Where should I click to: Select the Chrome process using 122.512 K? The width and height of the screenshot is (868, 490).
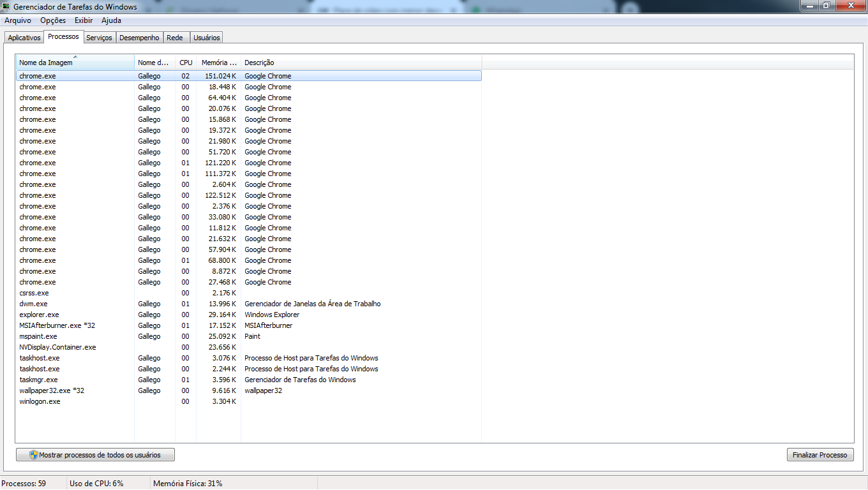point(249,195)
